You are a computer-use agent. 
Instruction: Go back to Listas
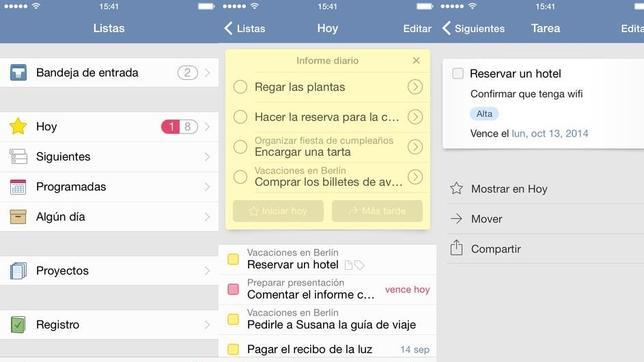tap(245, 28)
